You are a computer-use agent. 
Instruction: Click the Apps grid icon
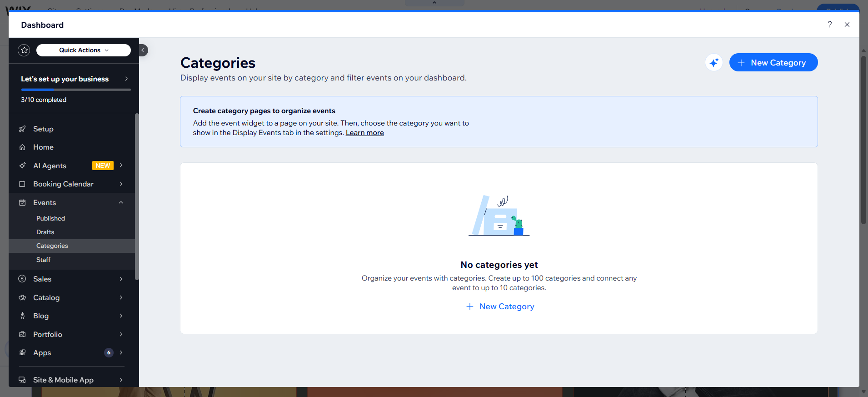[x=22, y=352]
